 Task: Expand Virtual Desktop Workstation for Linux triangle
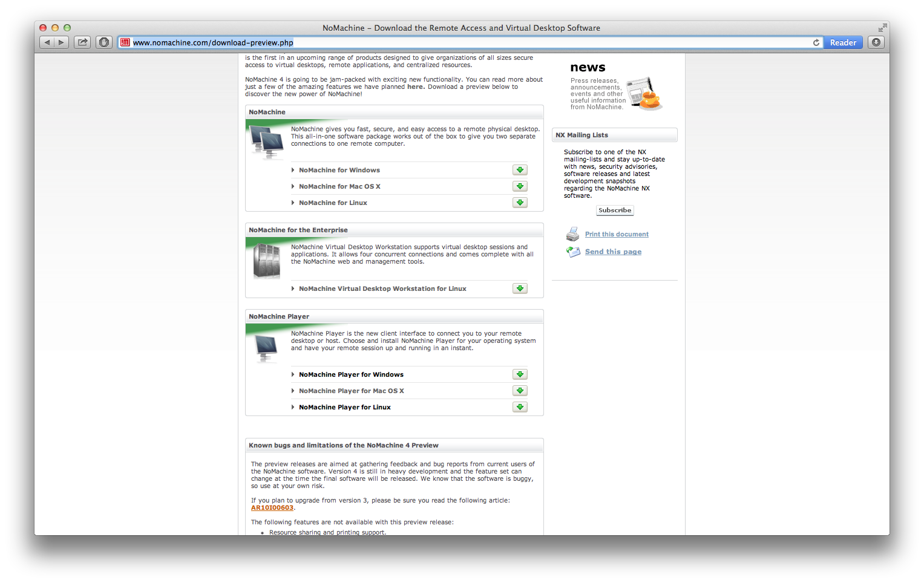coord(293,288)
